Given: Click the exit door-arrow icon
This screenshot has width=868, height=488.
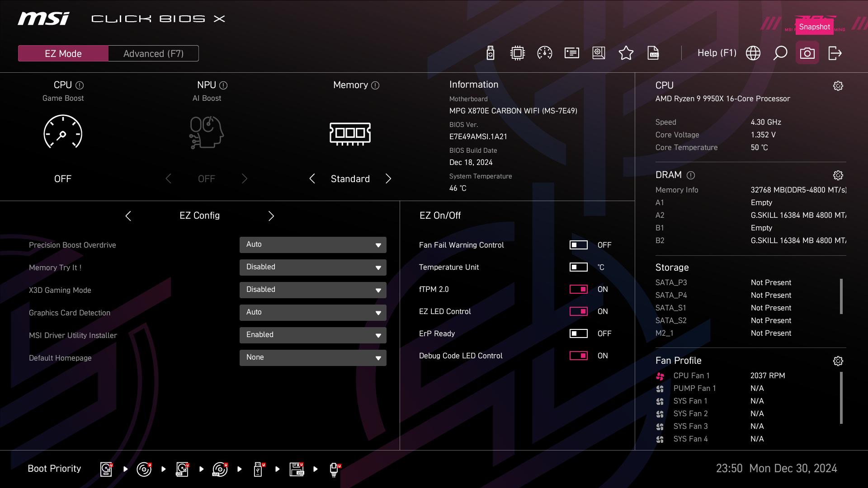Looking at the screenshot, I should [835, 53].
